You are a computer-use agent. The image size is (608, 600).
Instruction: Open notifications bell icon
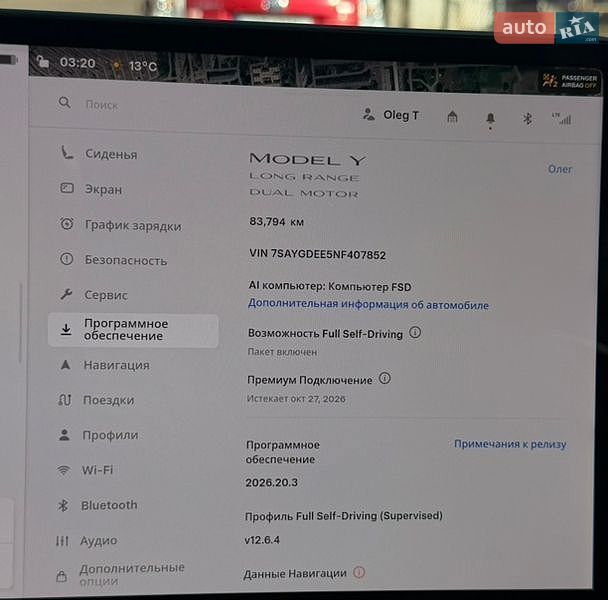490,119
